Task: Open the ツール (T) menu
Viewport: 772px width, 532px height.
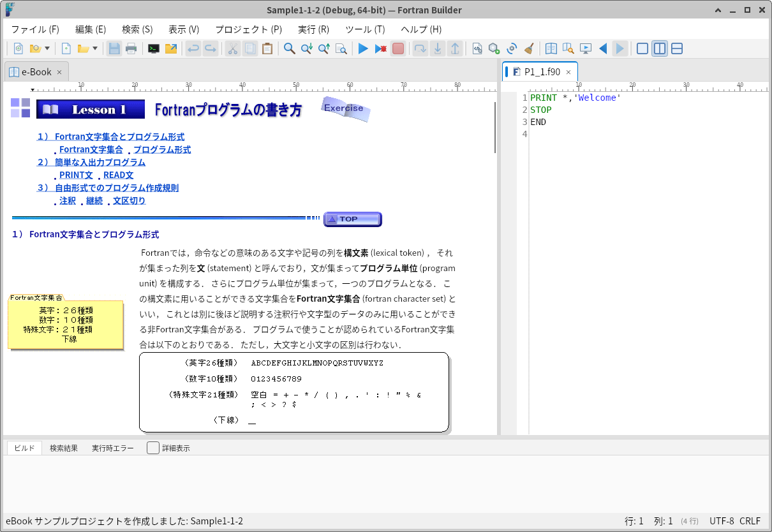Action: point(365,29)
